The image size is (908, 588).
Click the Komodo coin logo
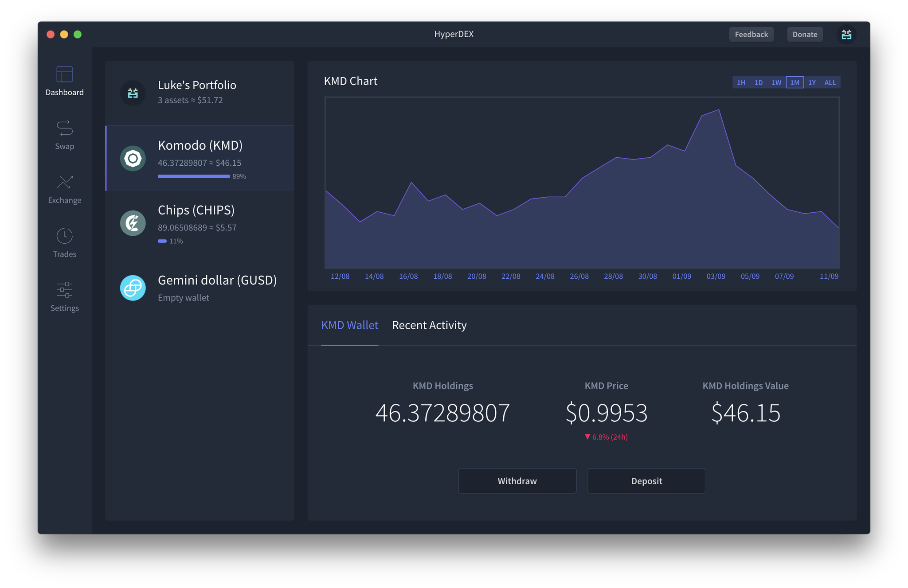tap(133, 158)
